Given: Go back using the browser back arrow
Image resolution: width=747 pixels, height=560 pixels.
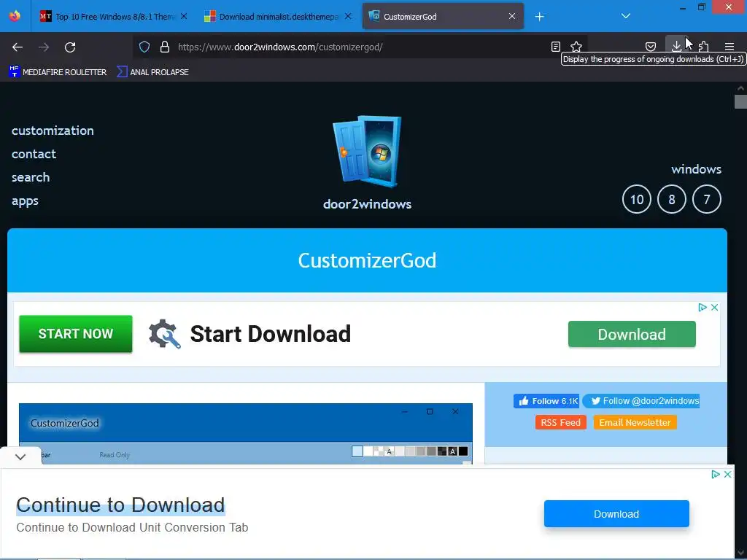Looking at the screenshot, I should [x=18, y=47].
